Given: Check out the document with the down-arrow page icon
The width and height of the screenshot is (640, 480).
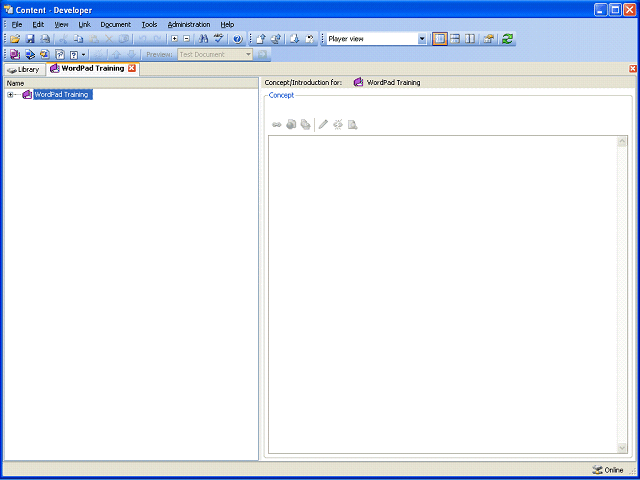Looking at the screenshot, I should 294,39.
